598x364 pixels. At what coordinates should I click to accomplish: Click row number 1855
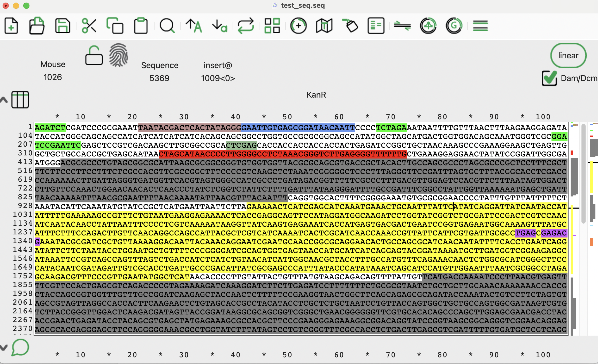23,285
